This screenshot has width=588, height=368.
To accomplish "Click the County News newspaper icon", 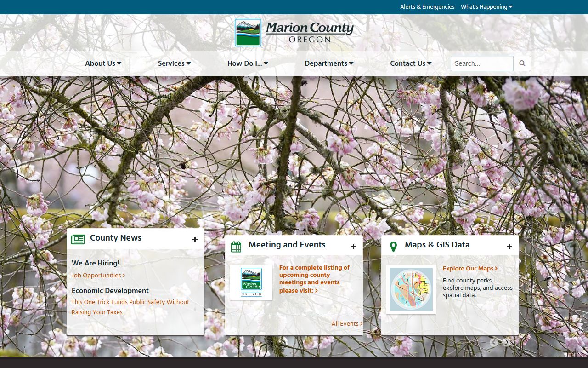I will [78, 239].
